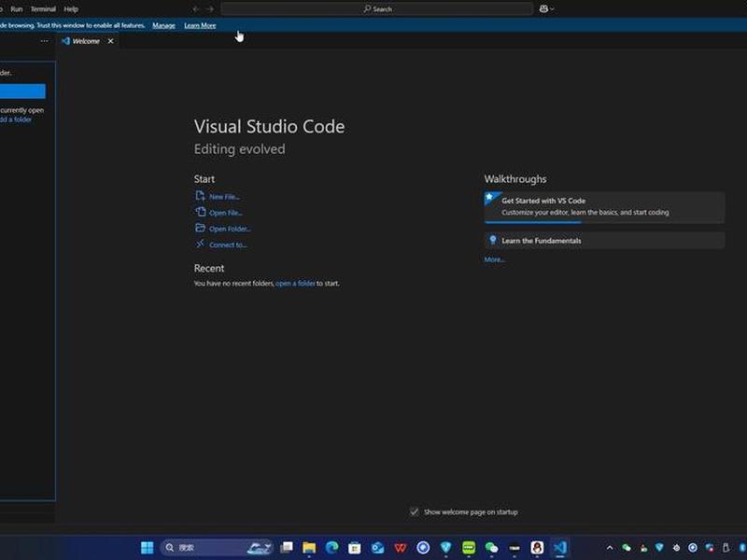Click the Search command center box
The height and width of the screenshot is (560, 747).
click(x=377, y=9)
